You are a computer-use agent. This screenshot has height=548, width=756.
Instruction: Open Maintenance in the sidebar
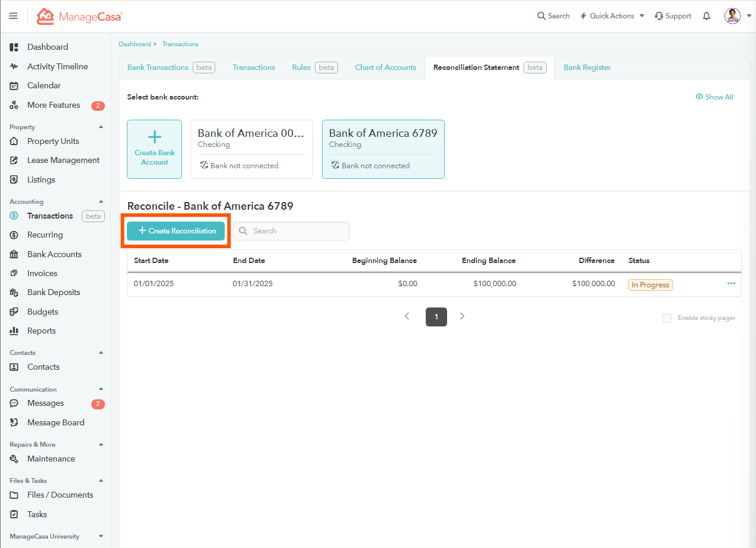click(51, 459)
